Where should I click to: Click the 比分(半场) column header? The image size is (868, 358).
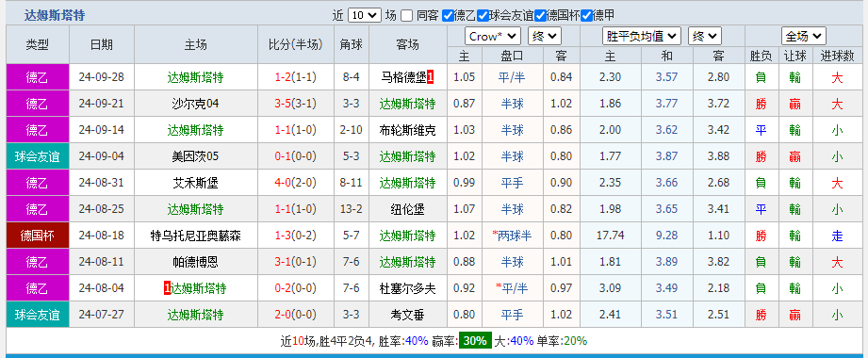296,45
